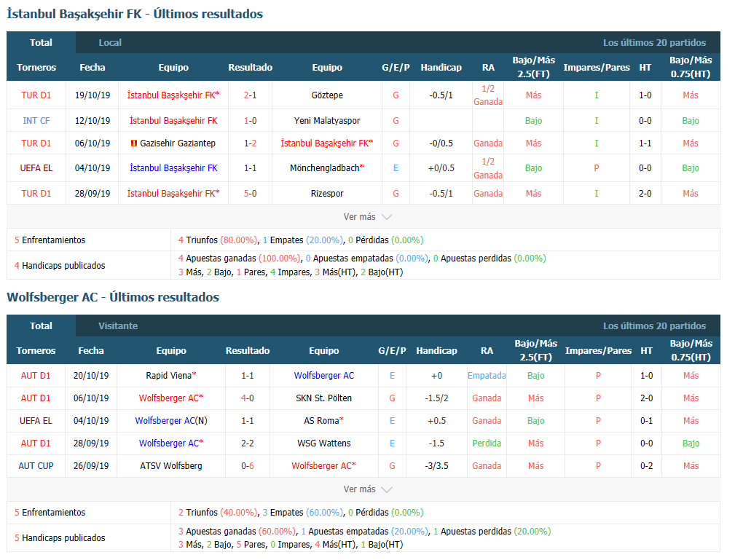
Task: Click 'Empatada' in the Rapid Viena row
Action: tap(487, 375)
